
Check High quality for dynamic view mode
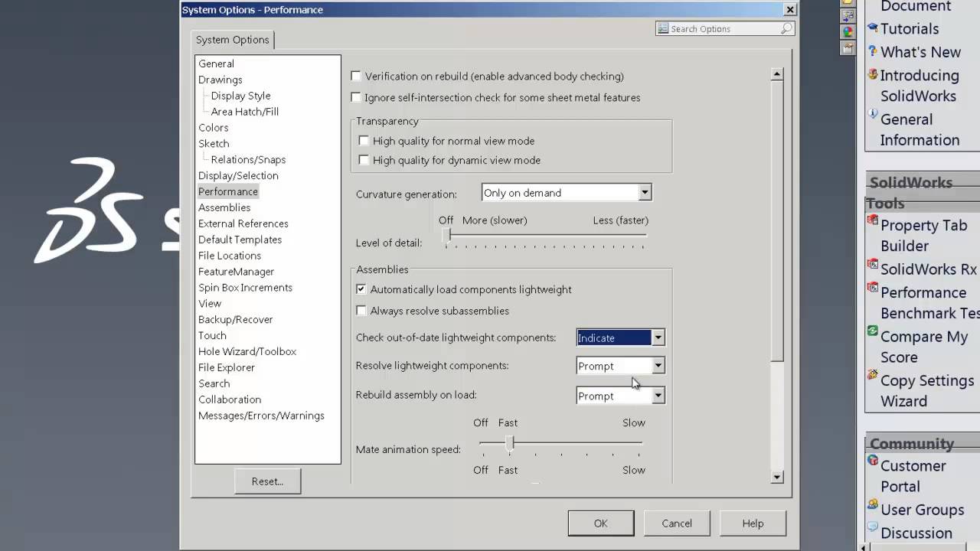(364, 160)
